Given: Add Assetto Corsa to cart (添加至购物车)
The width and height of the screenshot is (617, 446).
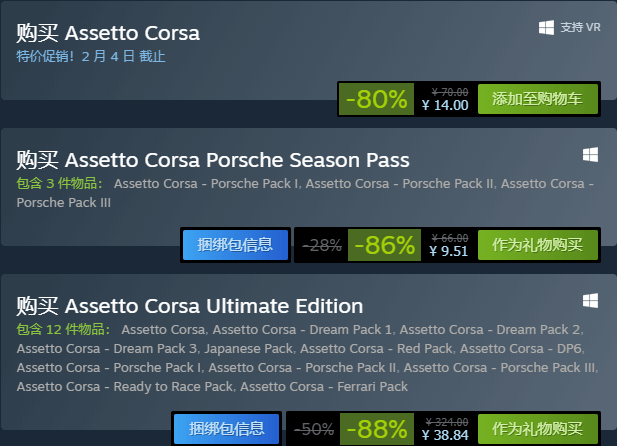Looking at the screenshot, I should (x=538, y=99).
